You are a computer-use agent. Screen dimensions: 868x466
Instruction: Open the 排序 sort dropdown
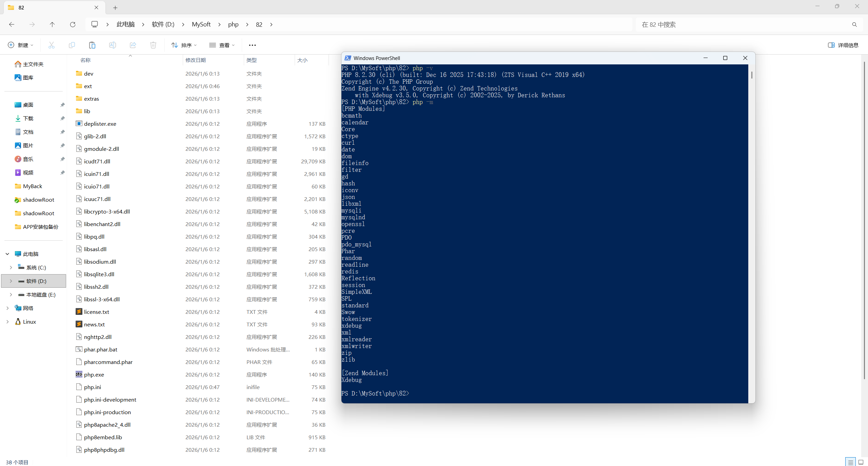tap(184, 45)
